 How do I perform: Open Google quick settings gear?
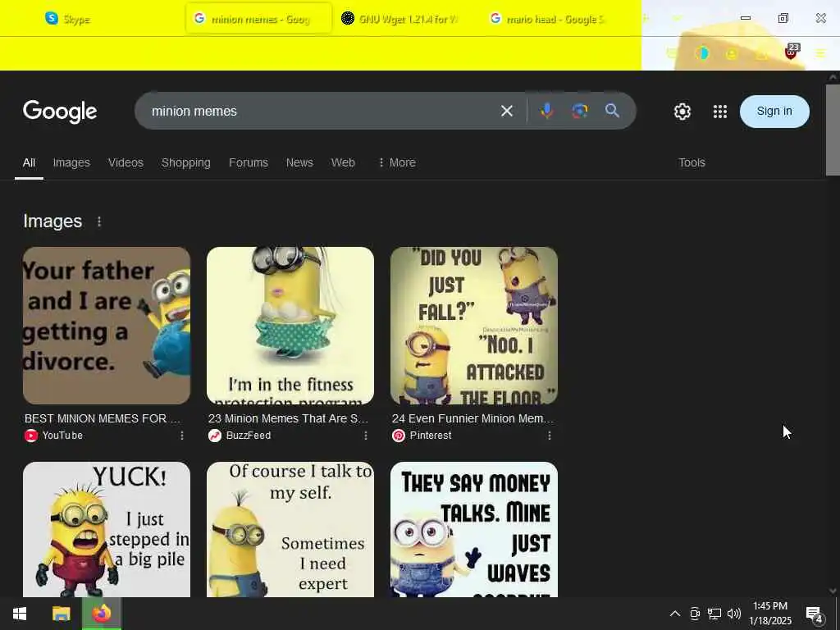point(682,112)
